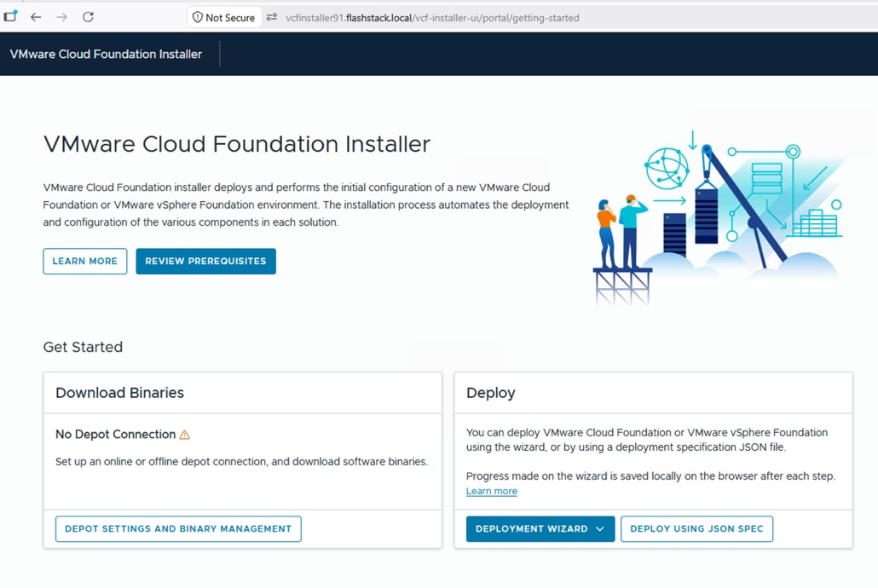The image size is (878, 588).
Task: Click the browser back arrow
Action: [36, 17]
